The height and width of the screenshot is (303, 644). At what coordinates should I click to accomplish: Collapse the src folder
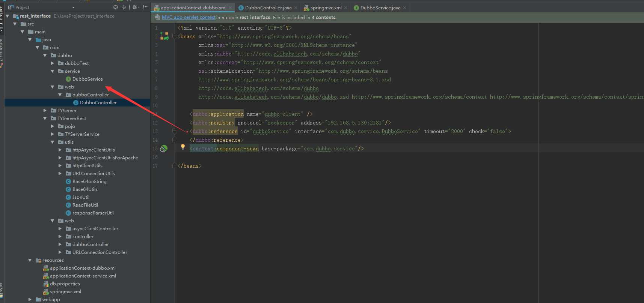tap(15, 24)
